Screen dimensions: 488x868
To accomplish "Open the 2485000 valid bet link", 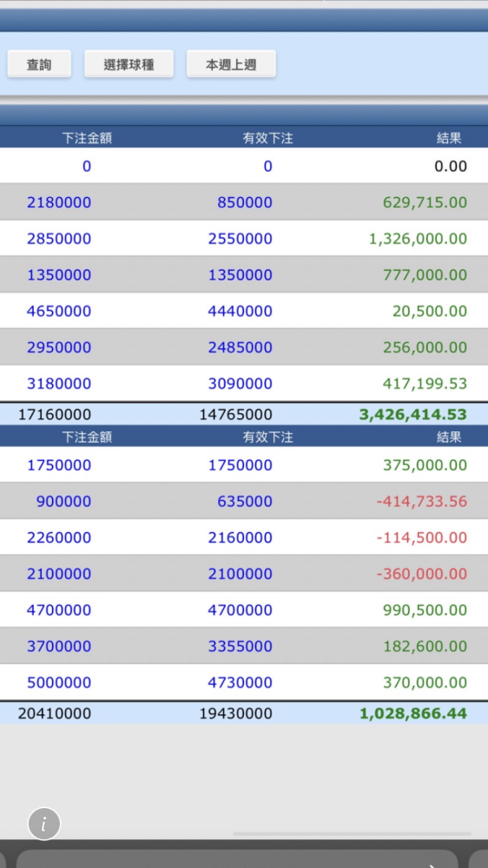I will click(x=240, y=347).
